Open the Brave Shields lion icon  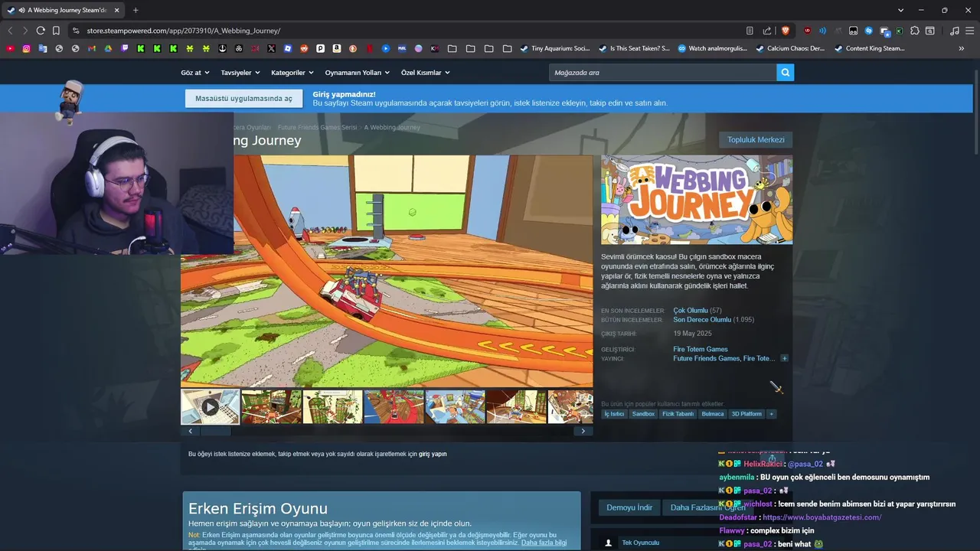[x=786, y=31]
